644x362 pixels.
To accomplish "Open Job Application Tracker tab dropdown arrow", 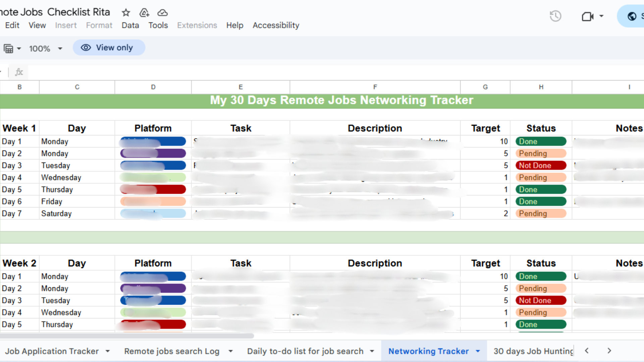I will click(x=108, y=351).
